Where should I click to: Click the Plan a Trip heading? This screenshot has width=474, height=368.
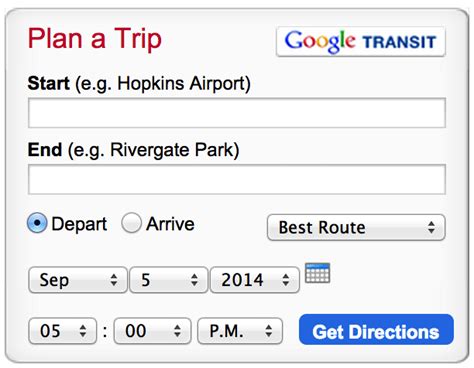coord(95,39)
